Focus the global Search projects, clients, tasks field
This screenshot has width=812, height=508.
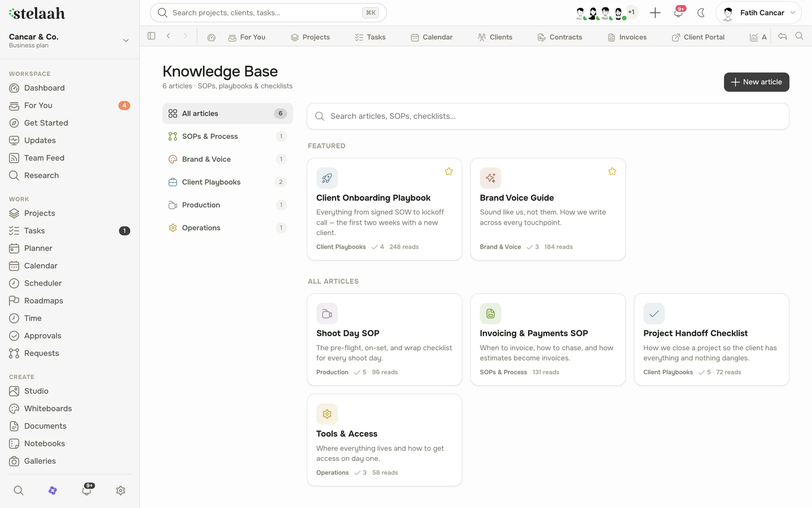click(268, 13)
